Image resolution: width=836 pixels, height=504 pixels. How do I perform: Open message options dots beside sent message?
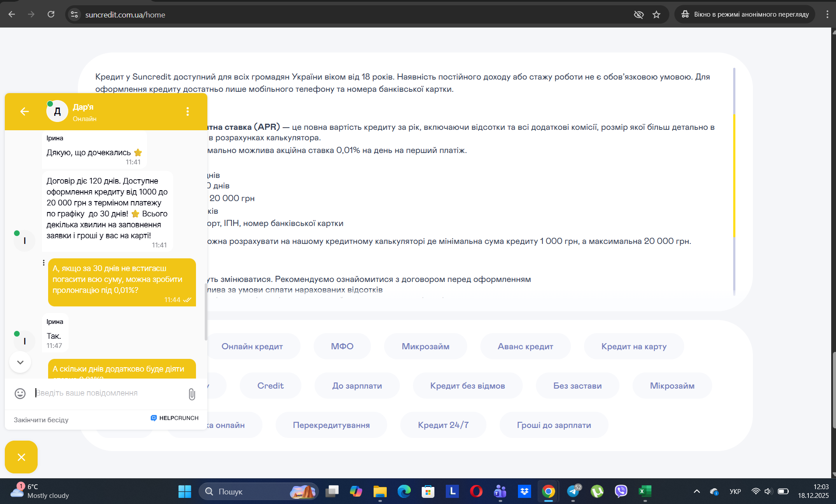(x=43, y=263)
